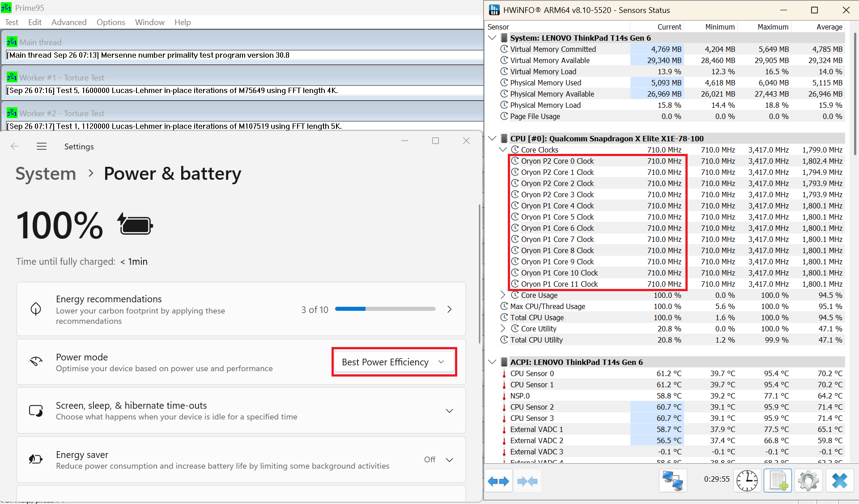859x504 pixels.
Task: Start HWiNFO logging with the sheet icon
Action: [778, 481]
